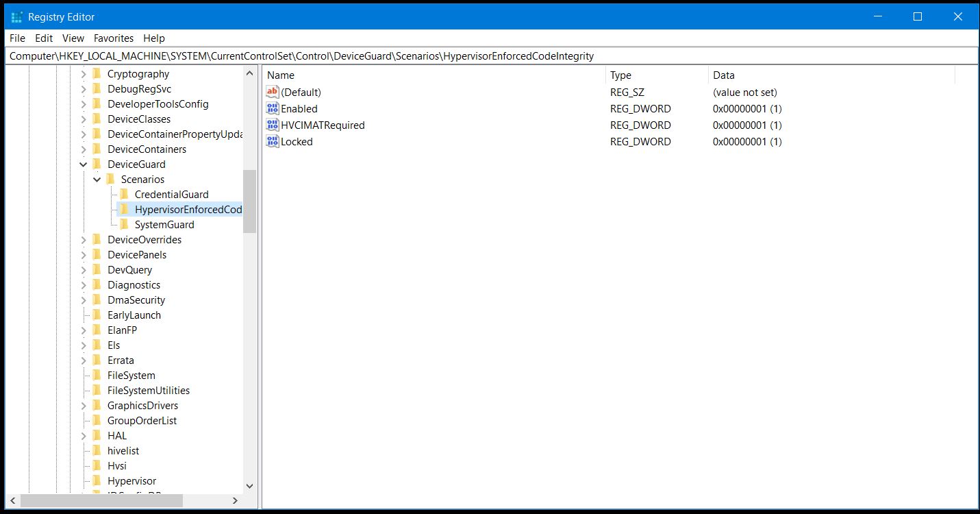Select the DeviceContainerPropertyUpda key
This screenshot has width=980, height=514.
tap(175, 134)
